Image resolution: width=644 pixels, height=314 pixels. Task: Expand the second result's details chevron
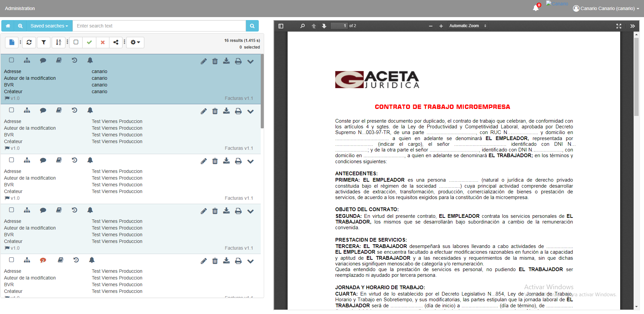pyautogui.click(x=250, y=111)
